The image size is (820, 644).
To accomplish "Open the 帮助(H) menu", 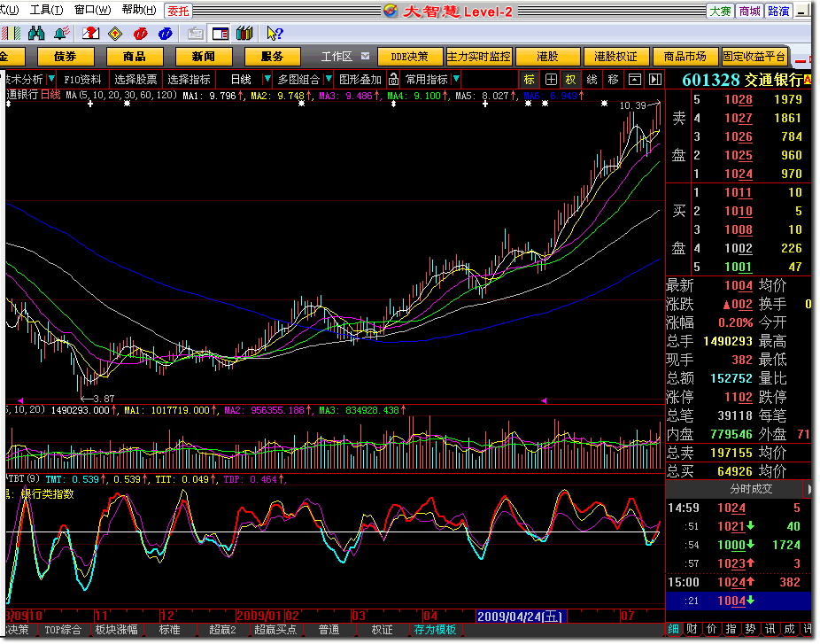I will (x=138, y=10).
